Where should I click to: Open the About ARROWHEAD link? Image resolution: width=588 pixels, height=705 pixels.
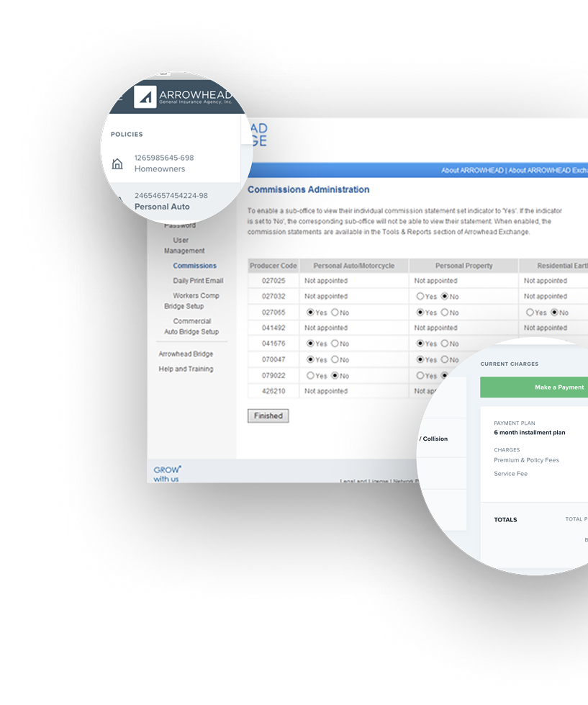(x=472, y=171)
